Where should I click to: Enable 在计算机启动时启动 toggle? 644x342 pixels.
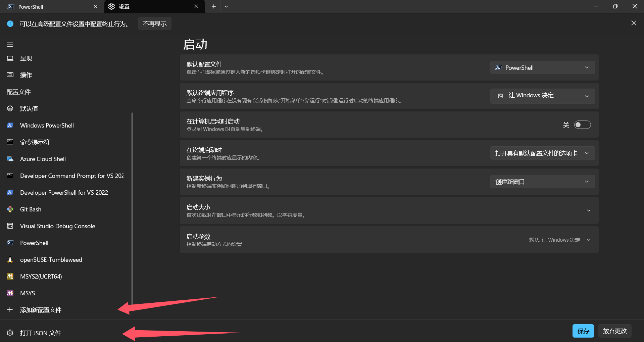582,125
